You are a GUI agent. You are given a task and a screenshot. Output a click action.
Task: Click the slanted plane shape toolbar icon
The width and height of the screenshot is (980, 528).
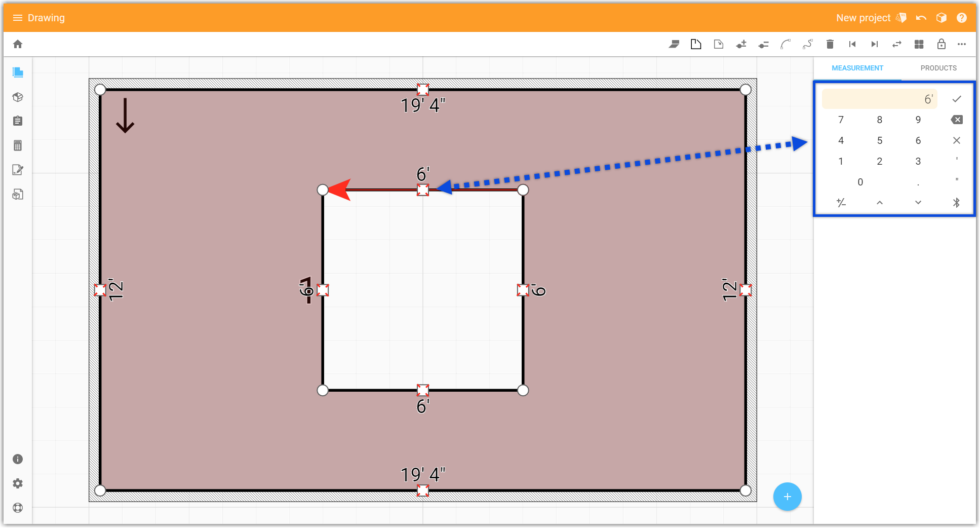click(674, 44)
